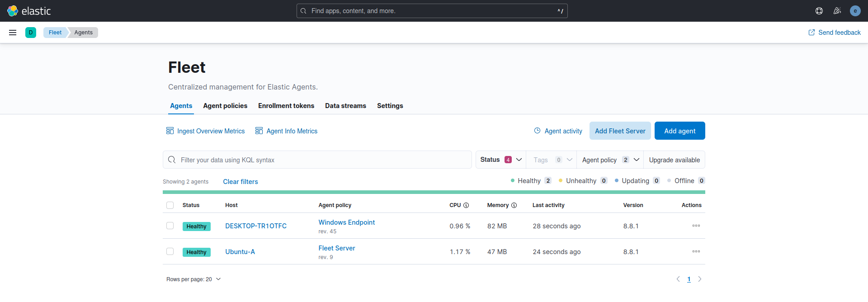Open the D space selector avatar
This screenshot has width=868, height=302.
tap(31, 33)
